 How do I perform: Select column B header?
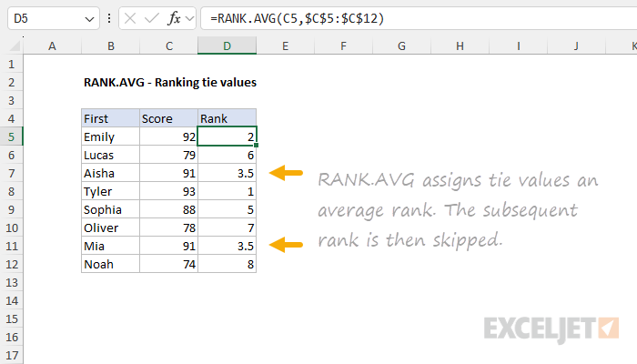[x=110, y=45]
